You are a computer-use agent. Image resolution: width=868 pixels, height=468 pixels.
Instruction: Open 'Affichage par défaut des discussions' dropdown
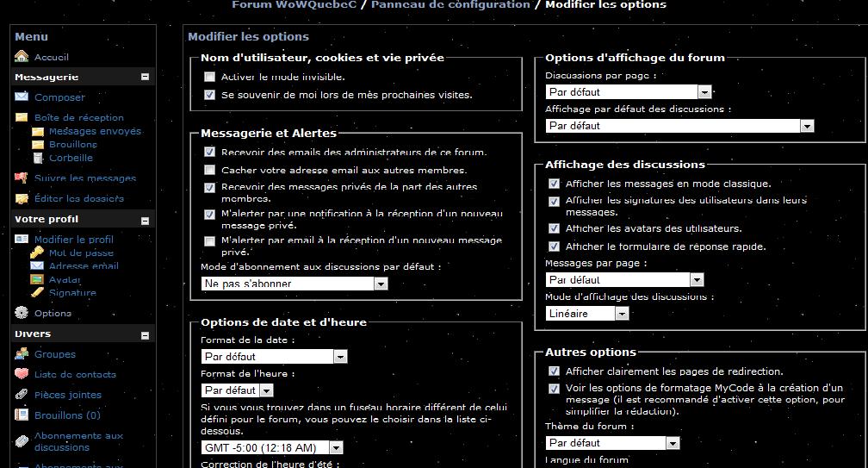[x=679, y=126]
